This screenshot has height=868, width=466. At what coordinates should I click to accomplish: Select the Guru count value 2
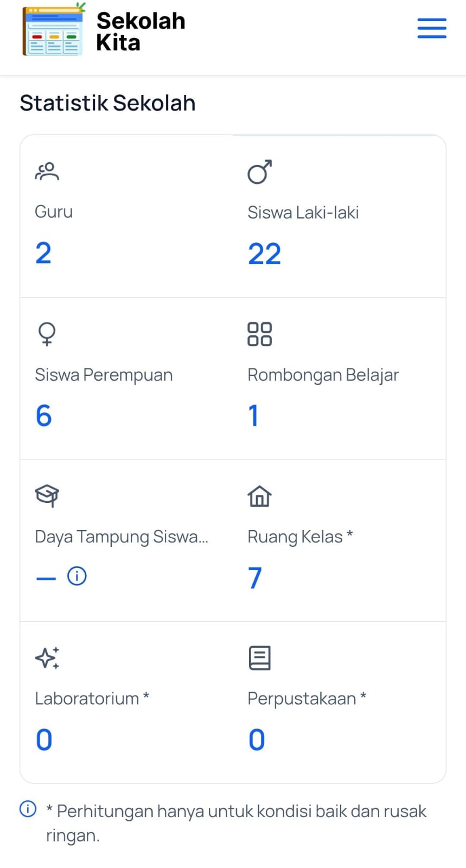point(43,253)
